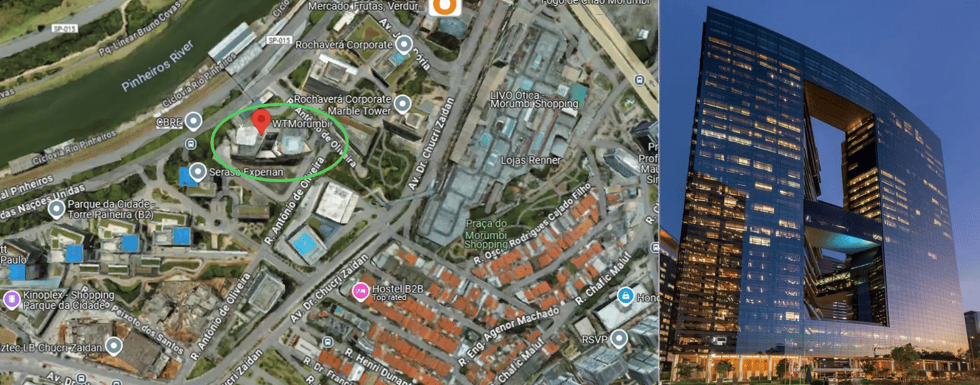Image resolution: width=980 pixels, height=385 pixels.
Task: Click the red WTMorumbi location pin
Action: click(x=261, y=121)
